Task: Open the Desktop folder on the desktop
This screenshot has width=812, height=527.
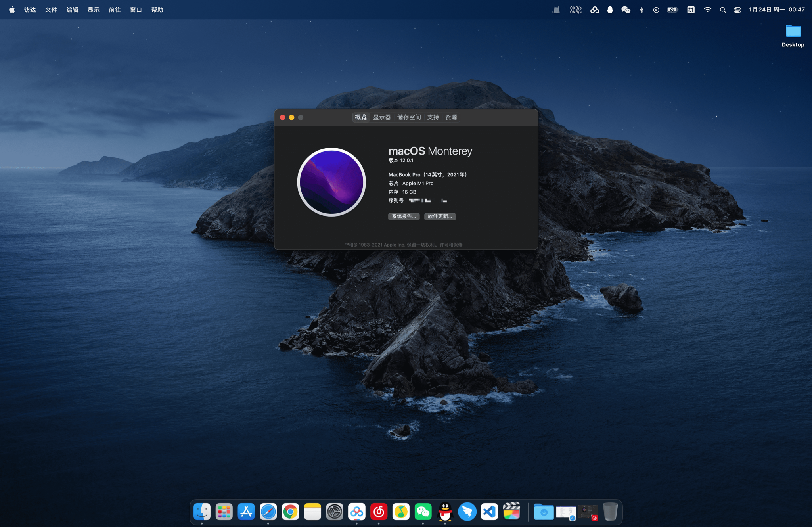Action: 793,36
